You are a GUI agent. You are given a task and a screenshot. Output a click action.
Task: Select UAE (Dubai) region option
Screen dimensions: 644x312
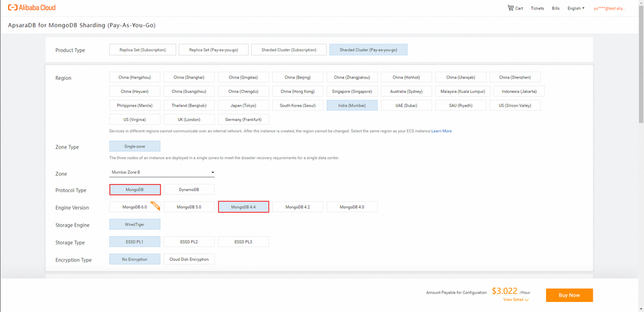pyautogui.click(x=406, y=105)
